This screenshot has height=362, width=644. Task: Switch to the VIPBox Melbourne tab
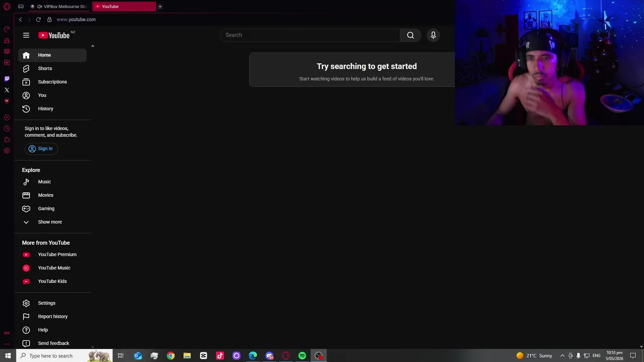tap(60, 7)
